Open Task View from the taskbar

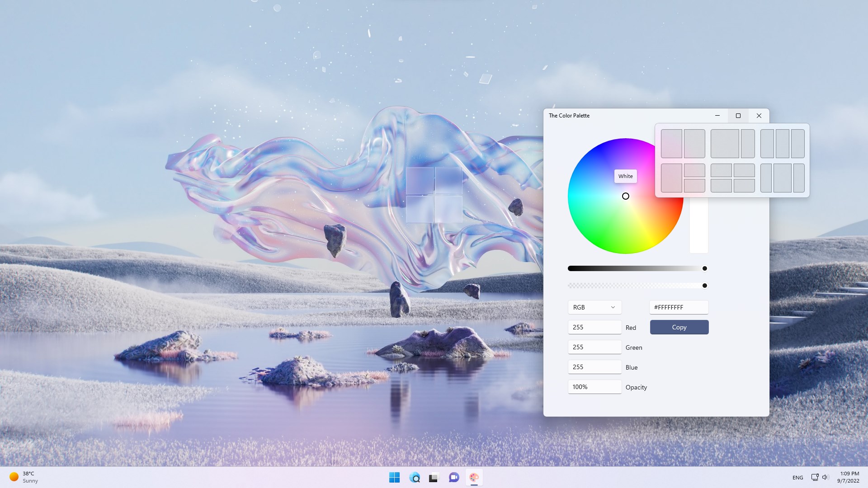pyautogui.click(x=434, y=477)
